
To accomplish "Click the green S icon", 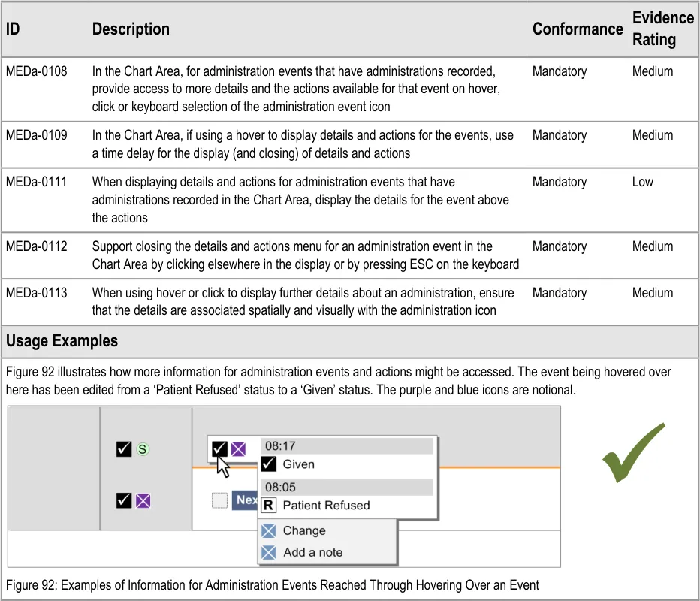I will click(x=143, y=449).
